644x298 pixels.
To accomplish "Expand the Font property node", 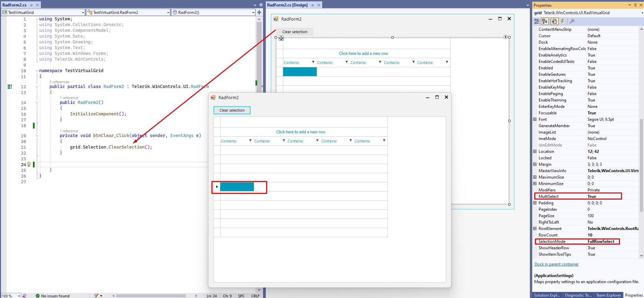I will tap(535, 119).
